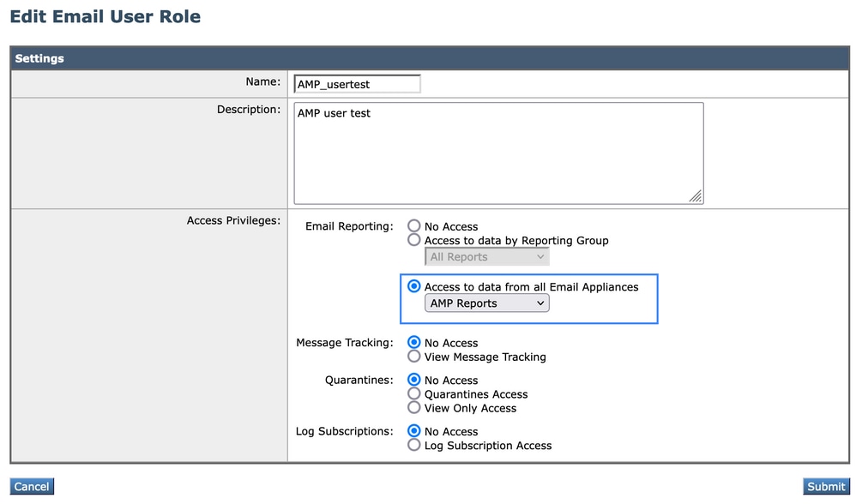Screen dimensions: 856x504
Task: Select Access to data by Reporting Group
Action: (x=413, y=240)
